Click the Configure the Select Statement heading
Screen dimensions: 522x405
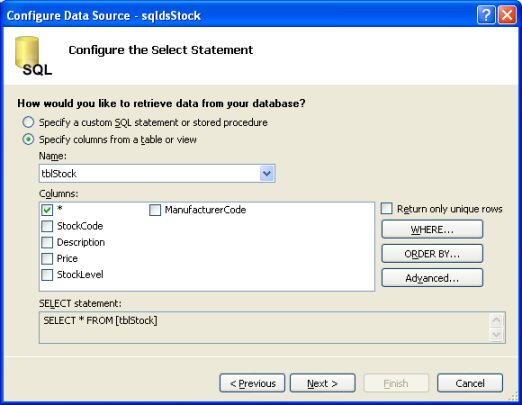tap(161, 50)
